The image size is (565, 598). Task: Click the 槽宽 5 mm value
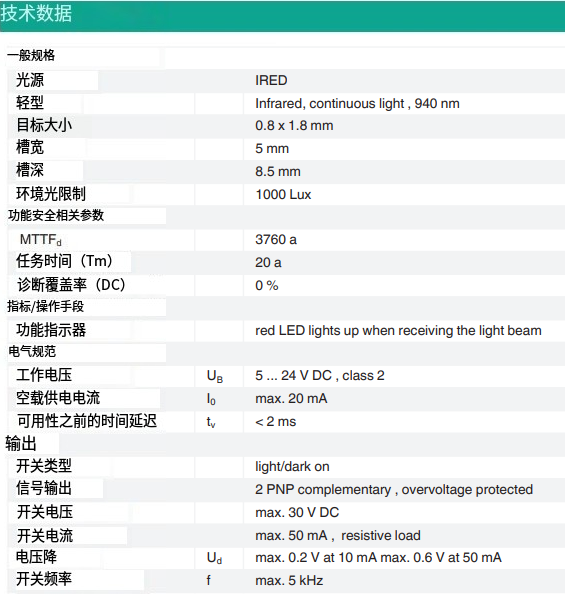point(272,148)
